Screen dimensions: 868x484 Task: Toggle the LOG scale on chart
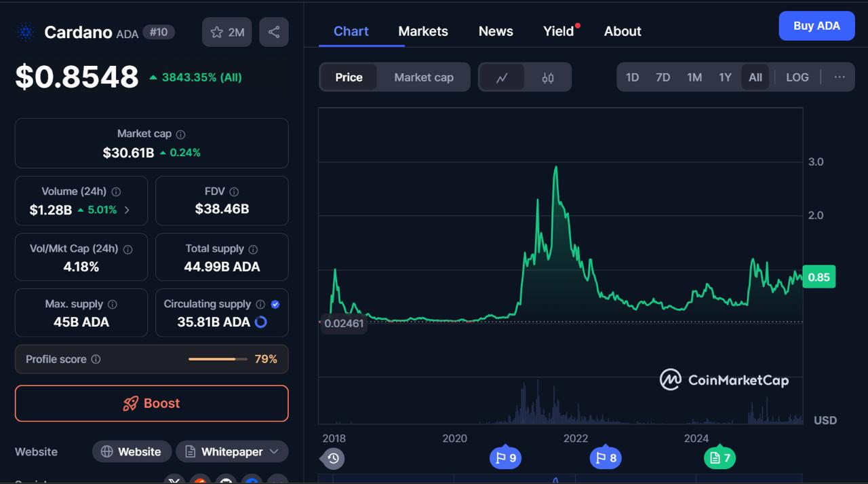(797, 77)
